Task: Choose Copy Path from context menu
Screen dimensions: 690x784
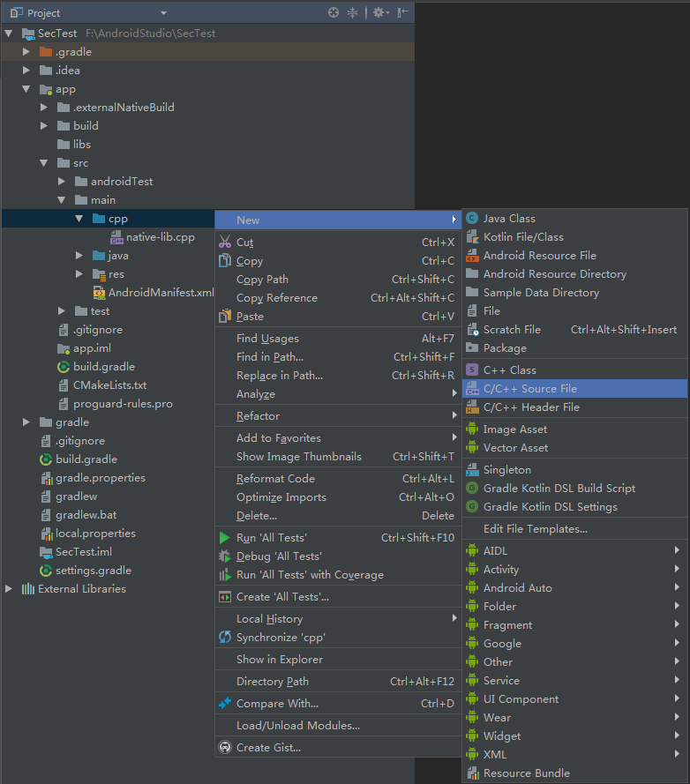Action: pos(338,279)
